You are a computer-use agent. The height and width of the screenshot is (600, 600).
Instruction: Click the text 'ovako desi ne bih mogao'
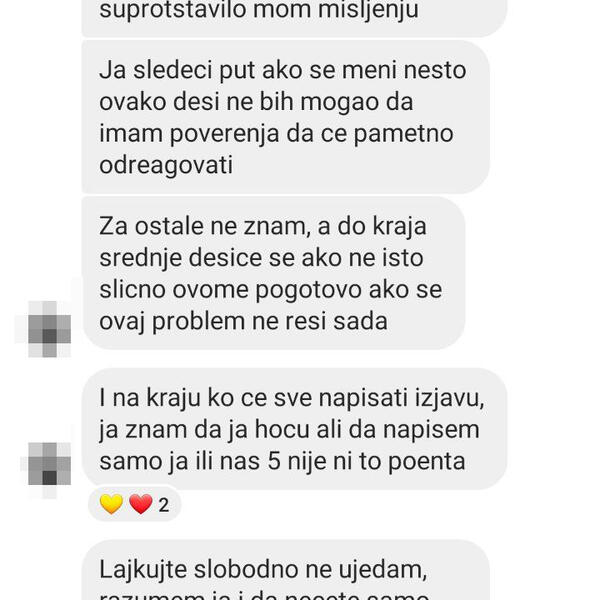(236, 103)
